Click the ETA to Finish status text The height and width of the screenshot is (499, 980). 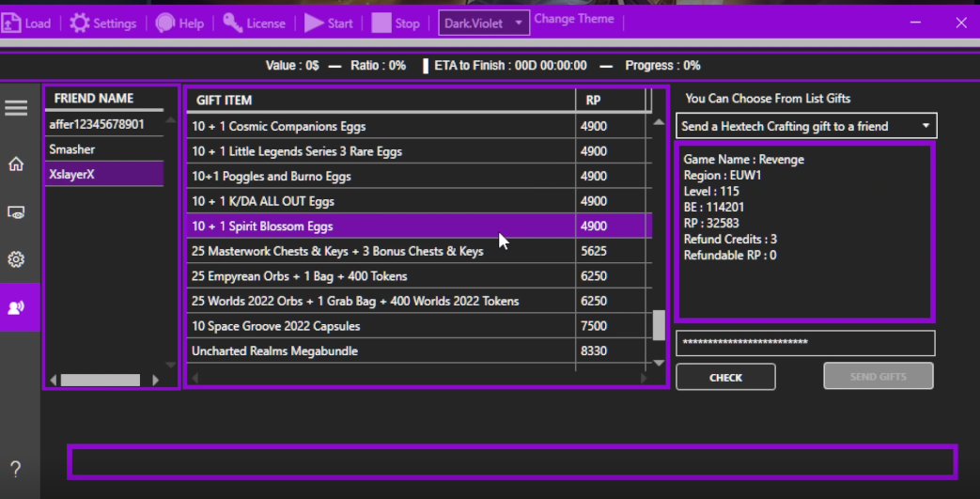click(x=510, y=66)
